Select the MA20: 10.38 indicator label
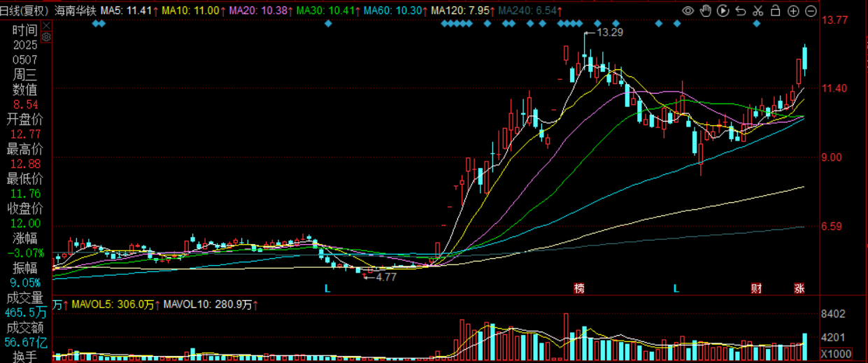 pos(257,11)
